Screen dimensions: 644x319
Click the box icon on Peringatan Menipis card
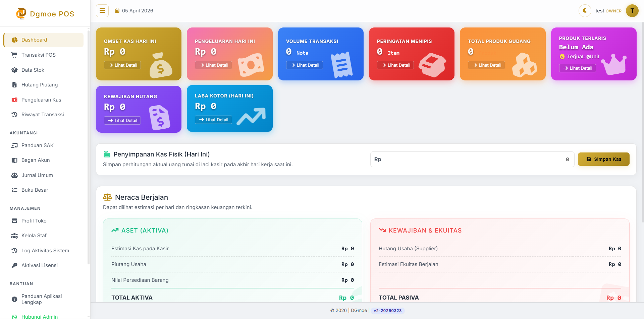coord(432,65)
